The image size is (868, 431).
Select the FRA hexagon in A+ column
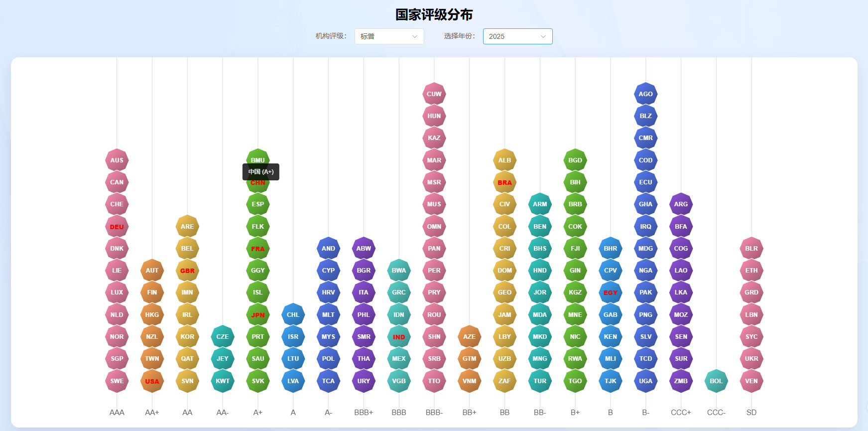tap(258, 249)
